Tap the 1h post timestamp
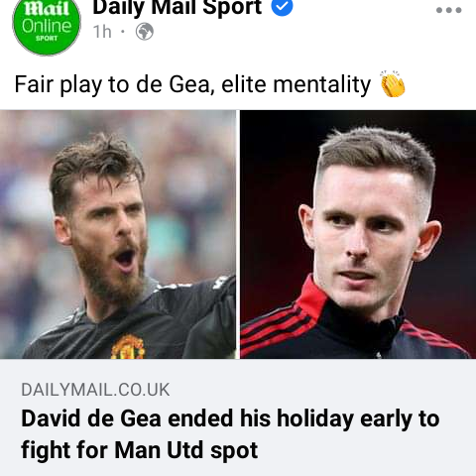 tap(102, 32)
